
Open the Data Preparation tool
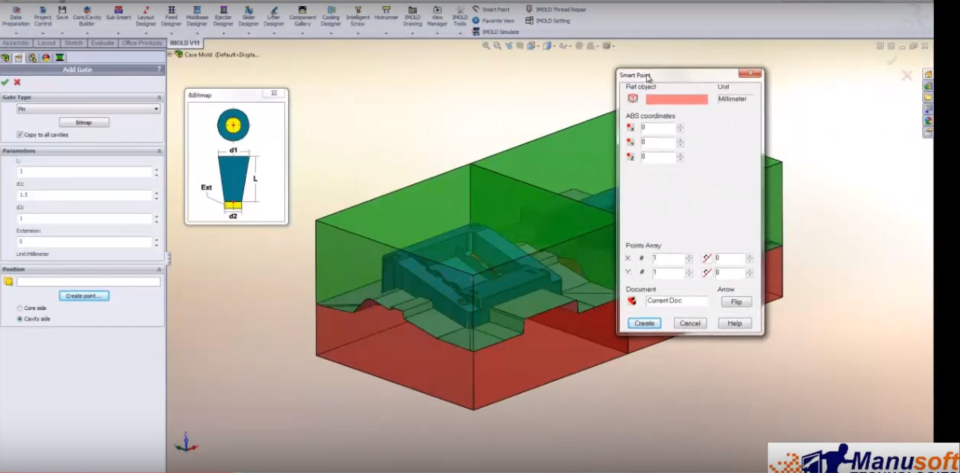(x=15, y=17)
